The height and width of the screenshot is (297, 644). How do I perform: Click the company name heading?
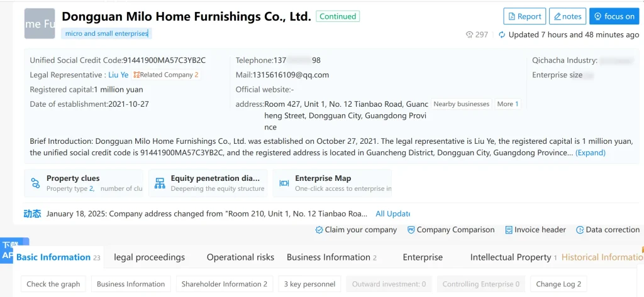point(186,16)
